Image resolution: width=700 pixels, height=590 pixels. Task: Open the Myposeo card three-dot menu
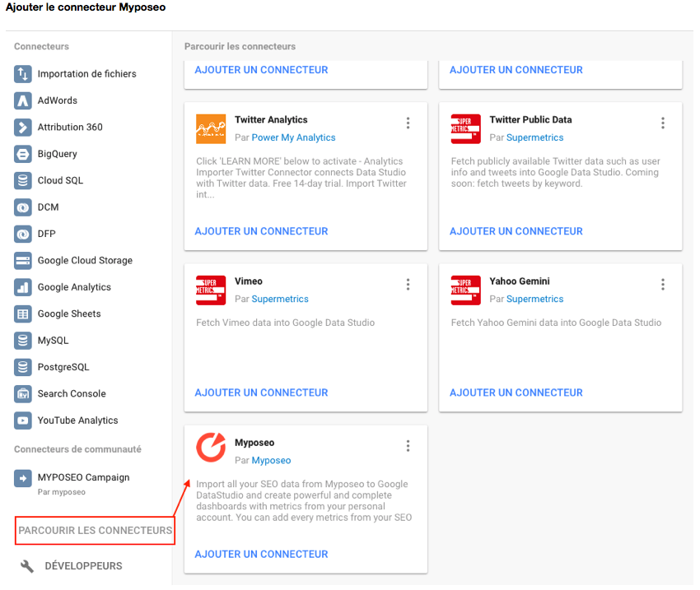(408, 446)
